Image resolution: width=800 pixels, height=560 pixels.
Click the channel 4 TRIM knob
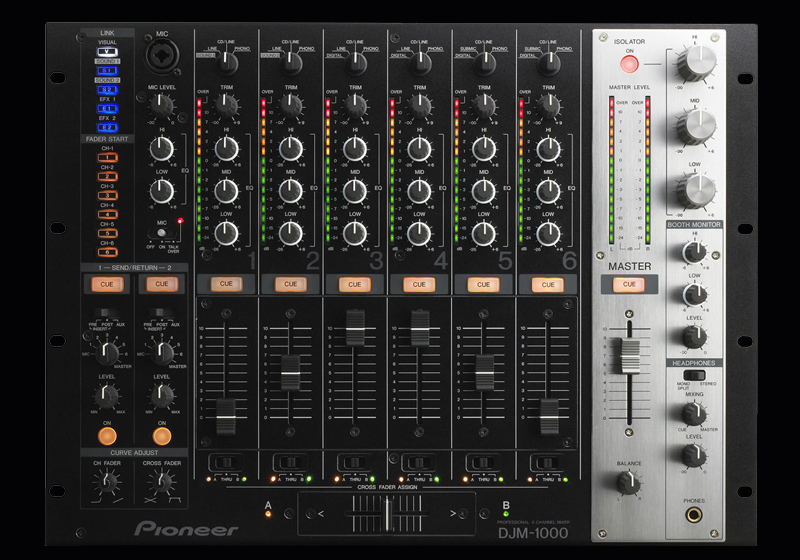(x=419, y=106)
